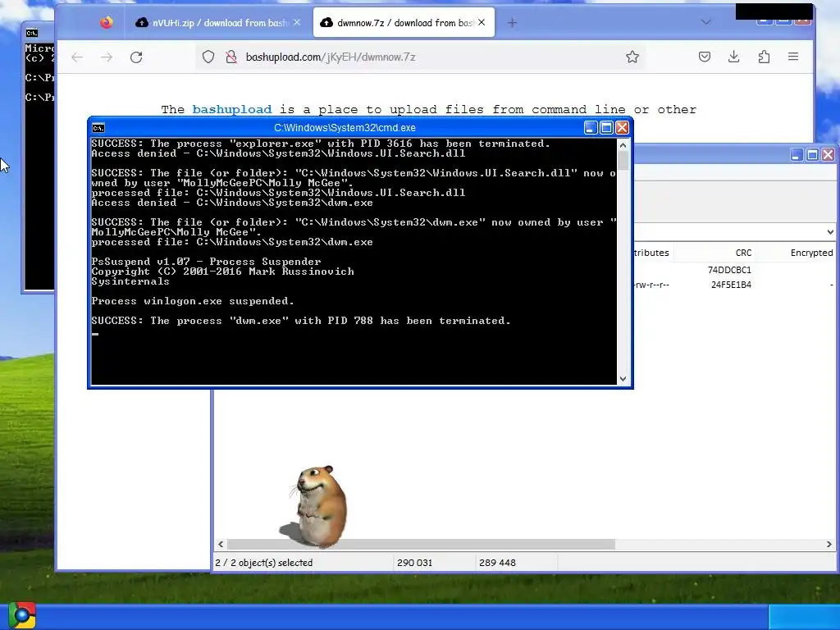Click the insecure connection lock icon

click(x=231, y=57)
